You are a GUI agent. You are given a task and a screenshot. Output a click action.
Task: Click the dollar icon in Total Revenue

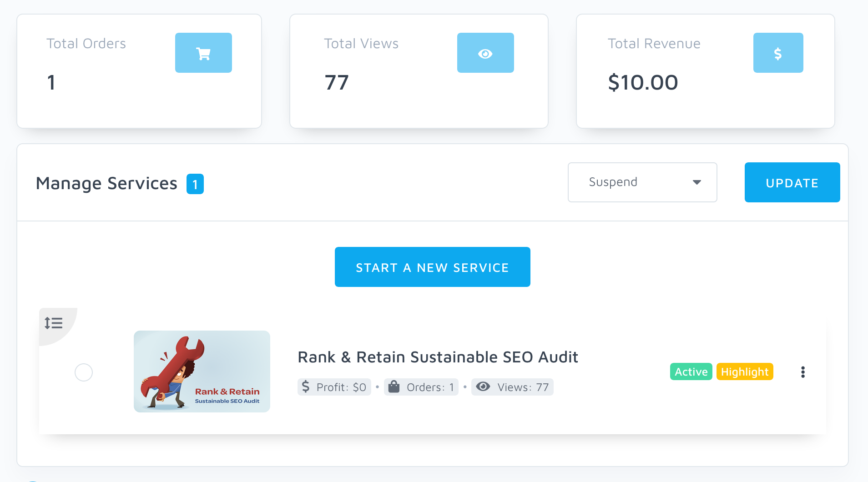tap(778, 53)
